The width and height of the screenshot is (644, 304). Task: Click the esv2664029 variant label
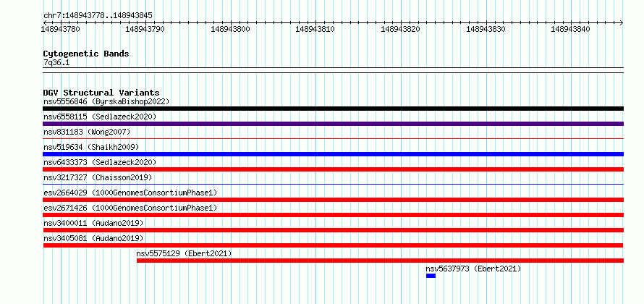(130, 193)
